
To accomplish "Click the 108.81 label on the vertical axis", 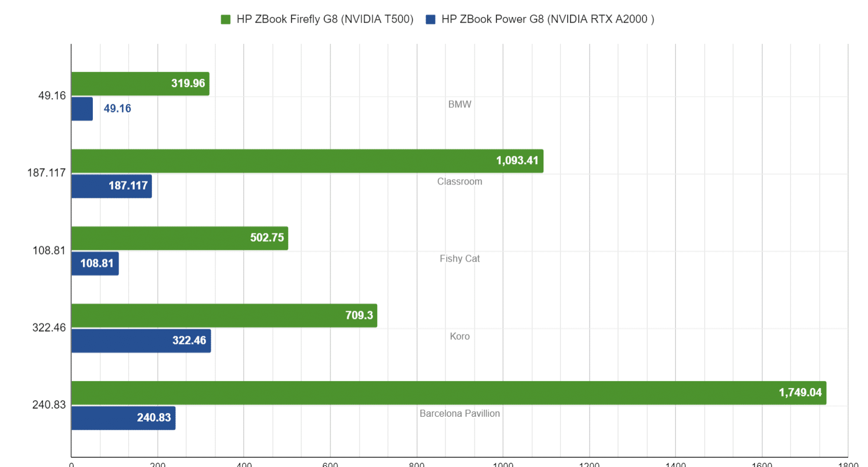I will click(49, 250).
